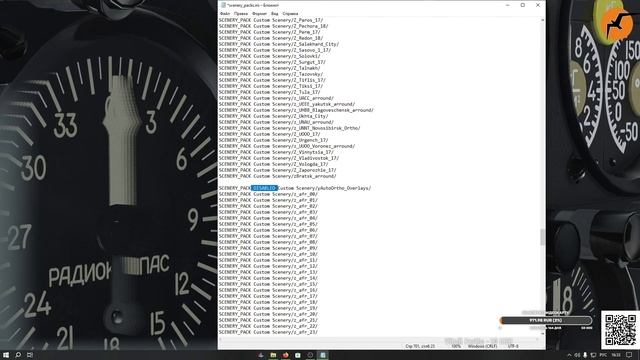Screen dimensions: 640x360
Task: Open taskbar Search magnifier
Action: [18, 355]
